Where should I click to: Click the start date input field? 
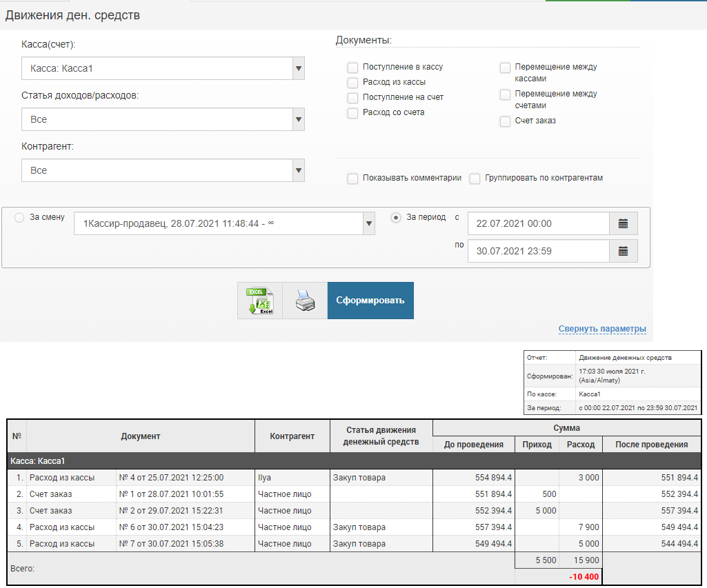click(538, 223)
